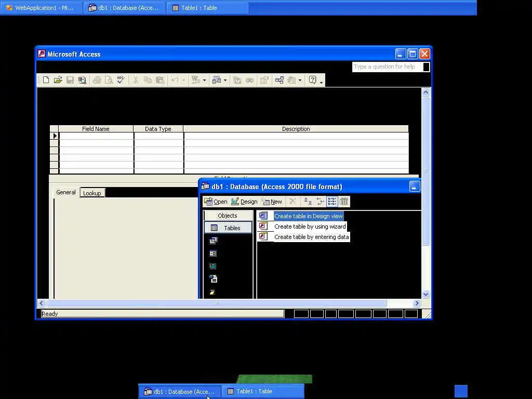Select Create table by entering data
Screen dimensions: 532x399
pos(312,237)
